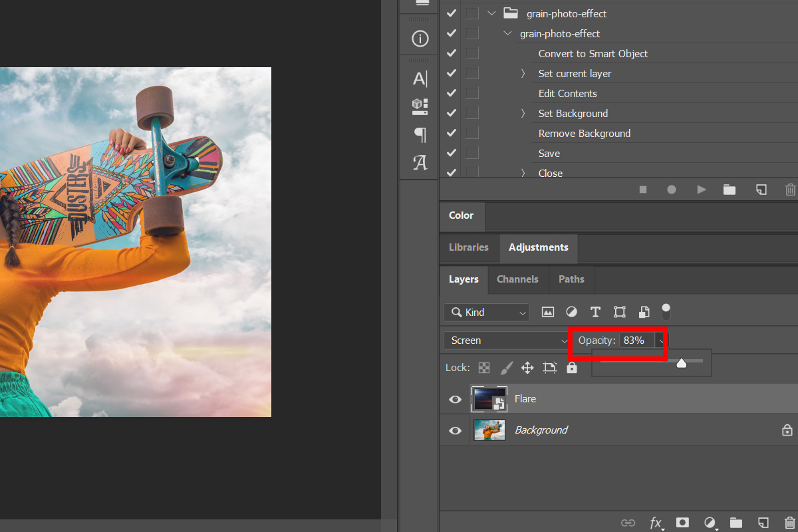This screenshot has width=798, height=532.
Task: Play the selected action
Action: click(x=701, y=190)
